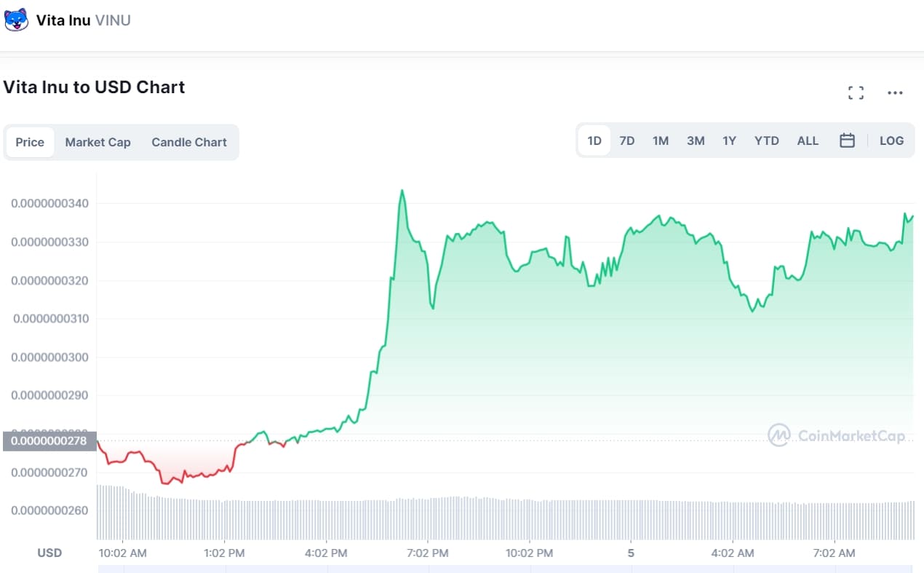Select the 1M time range

coord(661,141)
